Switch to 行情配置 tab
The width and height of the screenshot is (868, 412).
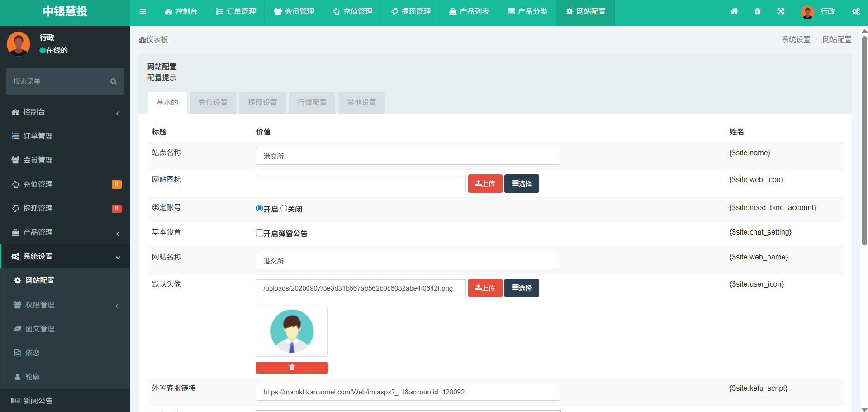(x=312, y=103)
